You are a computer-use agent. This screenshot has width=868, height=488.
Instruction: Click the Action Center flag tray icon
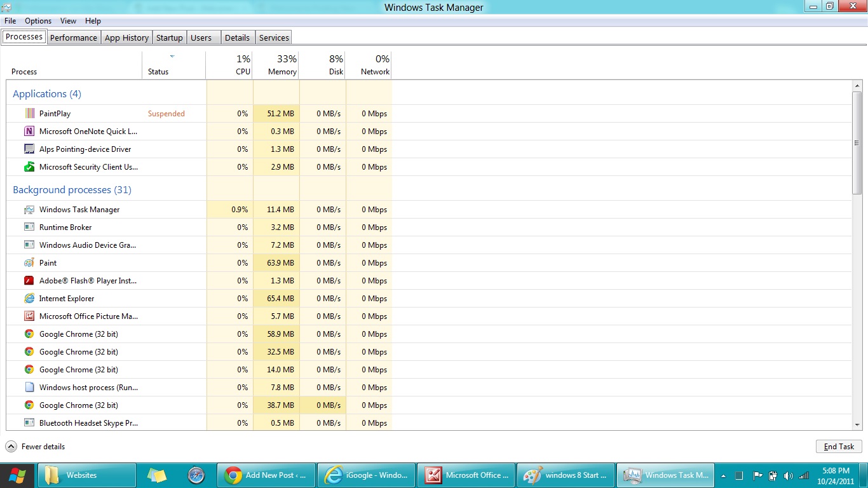pos(757,475)
